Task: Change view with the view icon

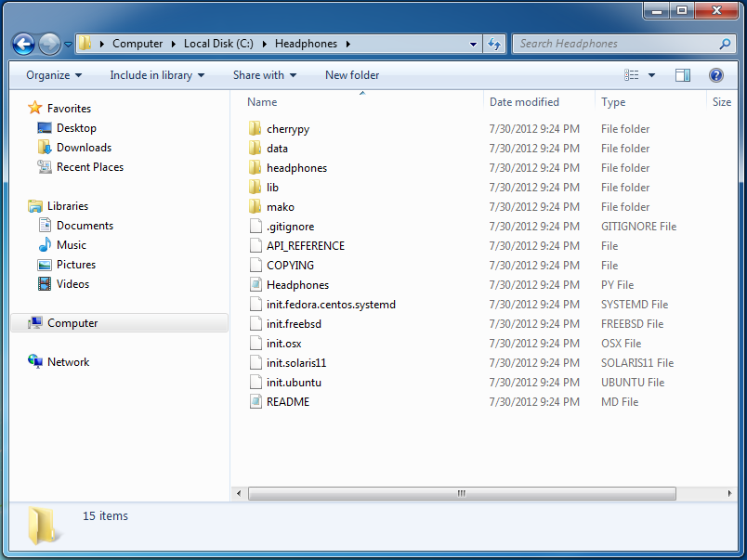Action: (x=631, y=75)
